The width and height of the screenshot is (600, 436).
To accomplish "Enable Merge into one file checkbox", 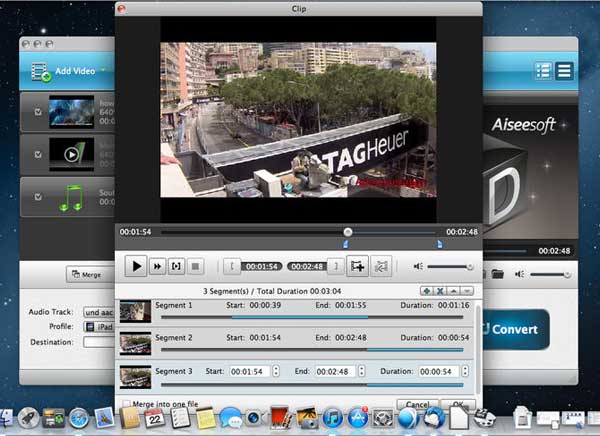I will click(x=126, y=404).
